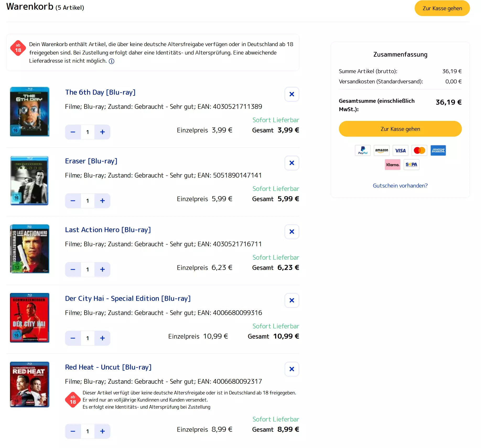Click quantity field for Last Action Hero

88,269
